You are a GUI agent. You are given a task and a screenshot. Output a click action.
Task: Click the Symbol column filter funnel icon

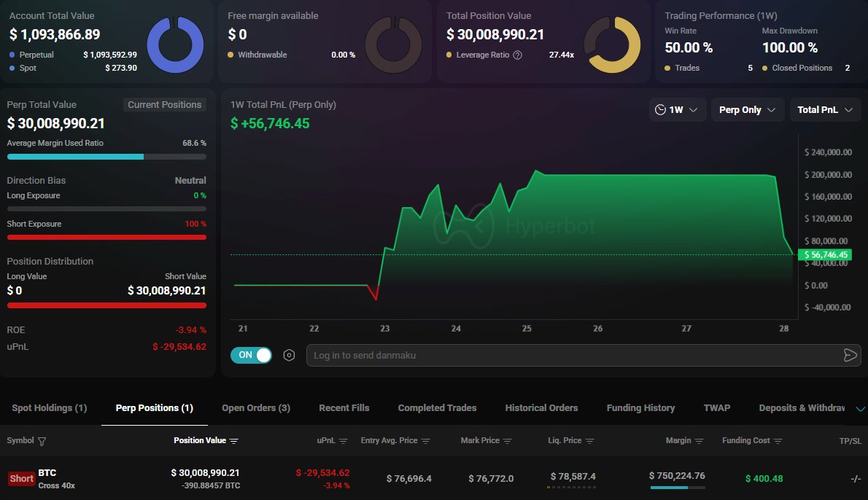[x=42, y=441]
